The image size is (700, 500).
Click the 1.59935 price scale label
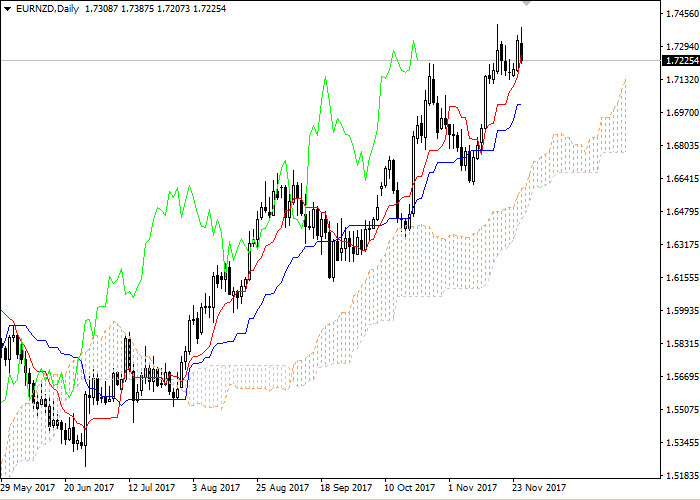coord(682,310)
